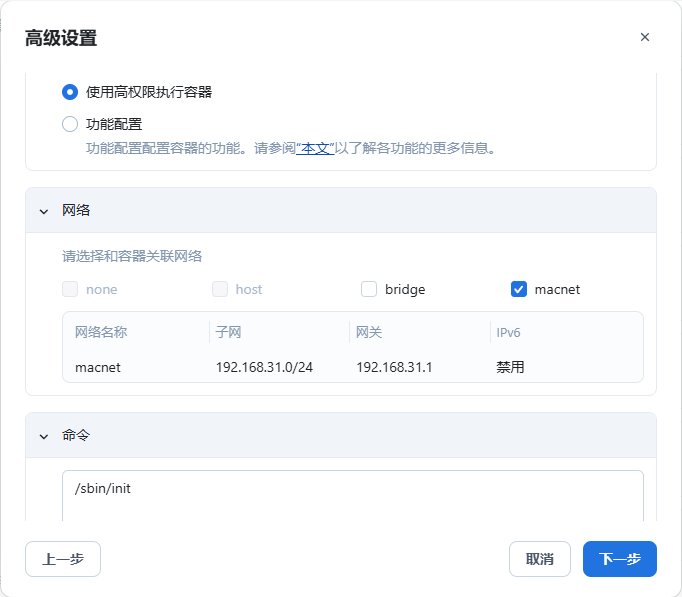Click the IPv6 column header
The image size is (682, 597).
click(508, 333)
